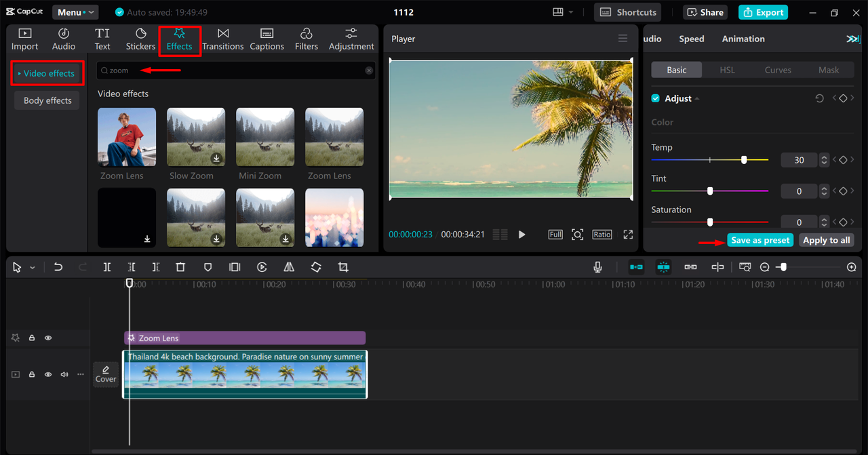Save adjustments as preset
The height and width of the screenshot is (455, 868).
(760, 240)
